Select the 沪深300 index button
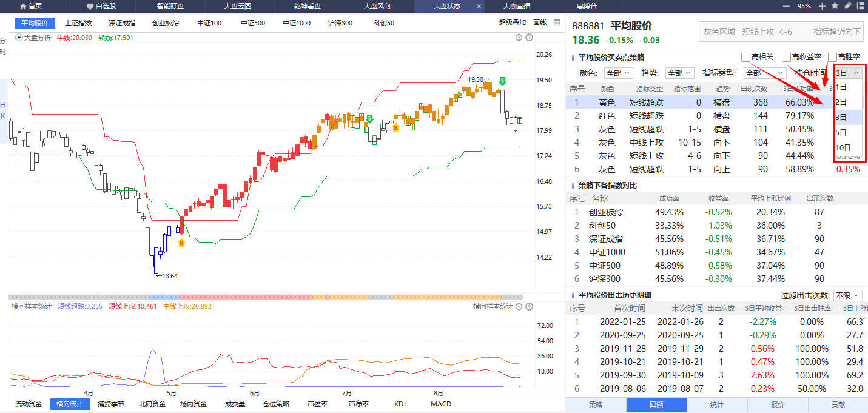868x413 pixels. pyautogui.click(x=340, y=23)
